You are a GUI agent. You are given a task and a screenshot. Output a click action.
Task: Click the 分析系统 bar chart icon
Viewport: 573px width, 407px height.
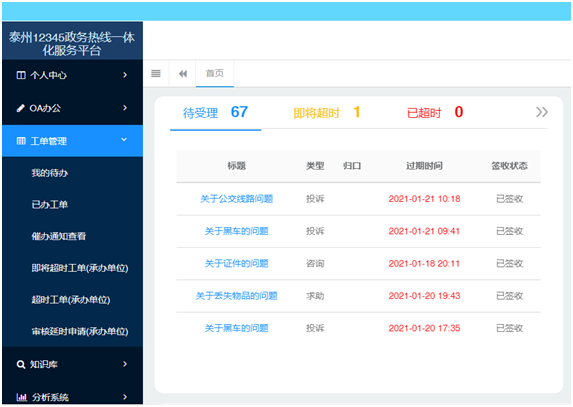coord(22,397)
